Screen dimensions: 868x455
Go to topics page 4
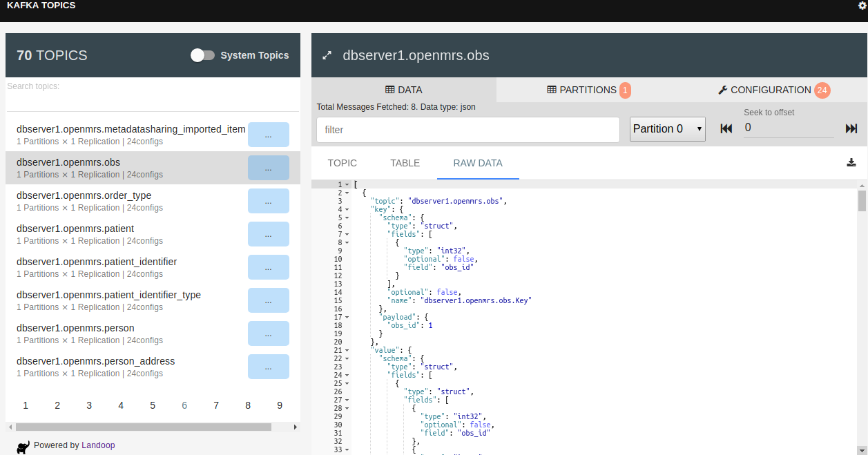tap(121, 405)
